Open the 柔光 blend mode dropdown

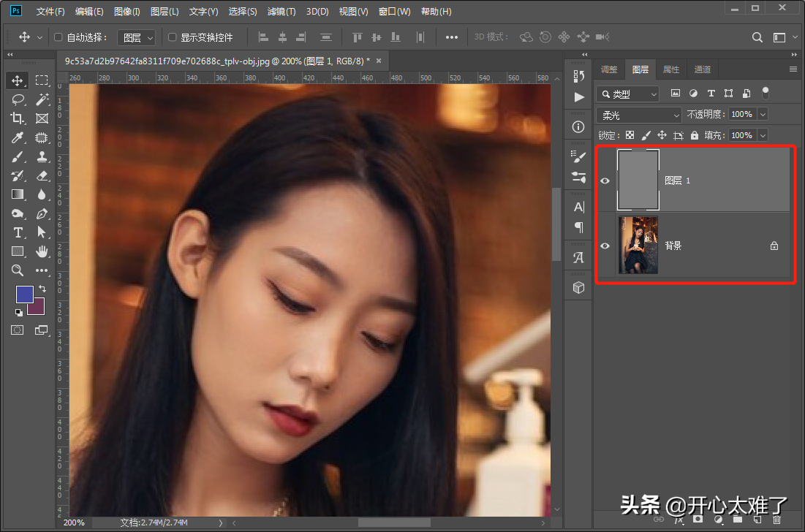(x=639, y=115)
